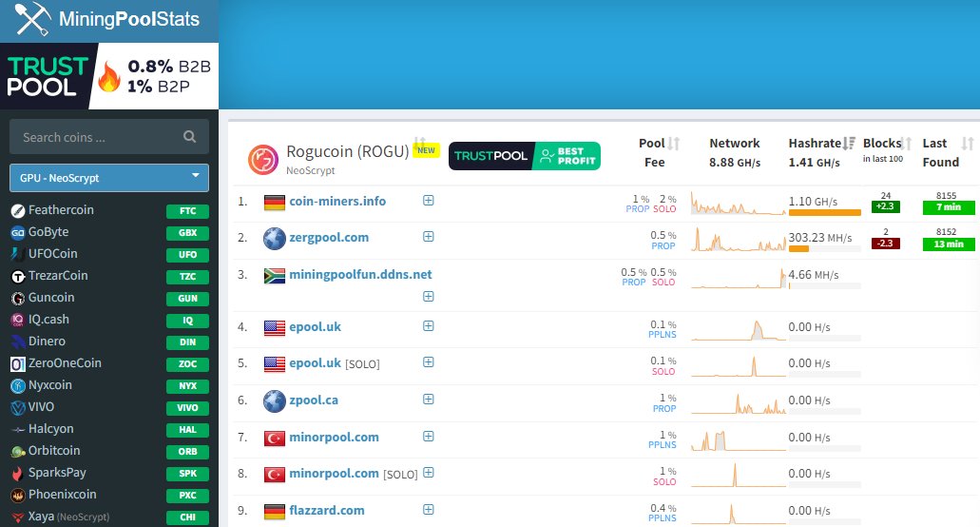Click the green +2.3 blocks badge

886,207
